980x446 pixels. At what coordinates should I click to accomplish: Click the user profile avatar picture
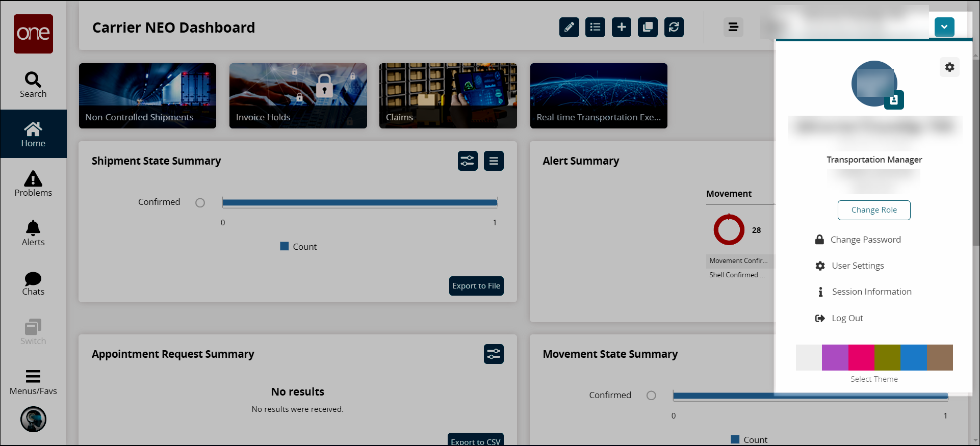point(874,84)
